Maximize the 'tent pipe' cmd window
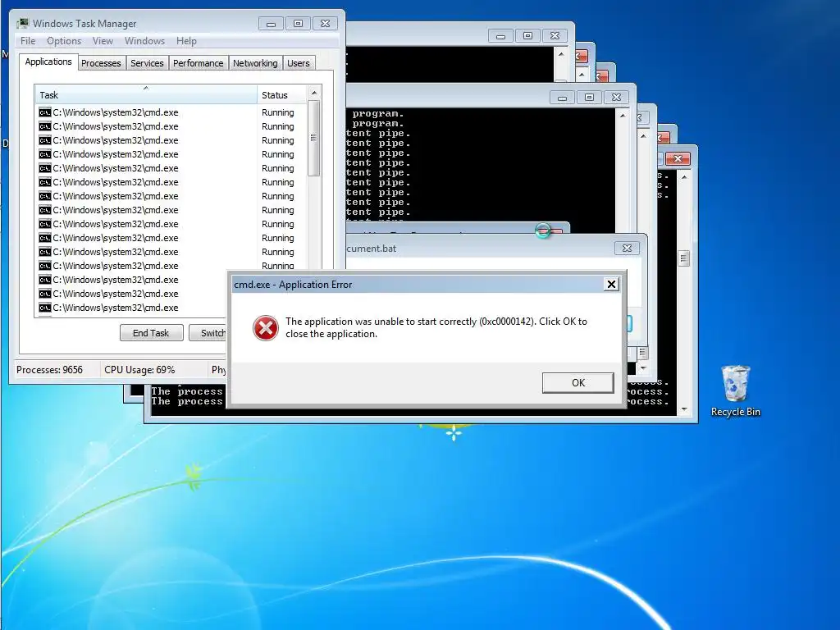840x630 pixels. tap(589, 98)
